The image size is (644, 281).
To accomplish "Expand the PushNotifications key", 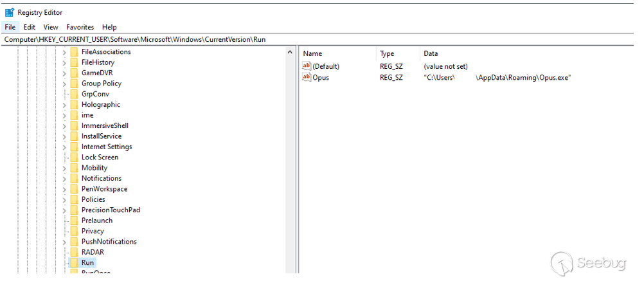I will (64, 242).
